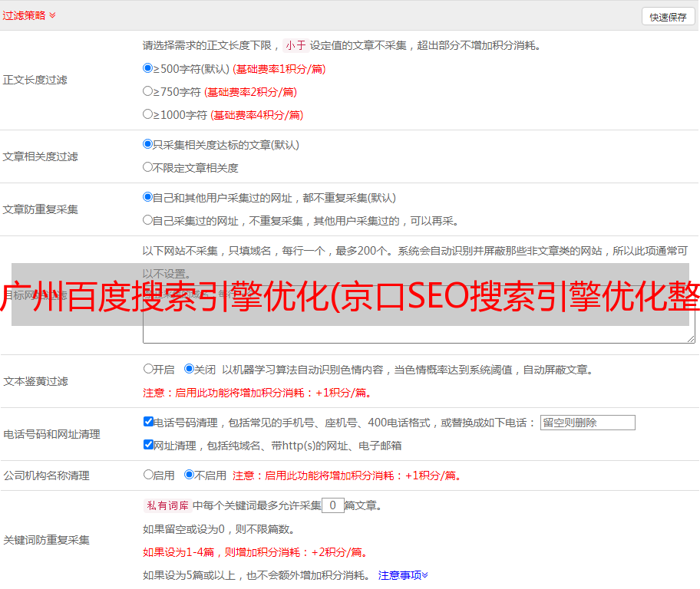Toggle the 网址清理 checkbox
This screenshot has width=700, height=589.
(x=149, y=445)
